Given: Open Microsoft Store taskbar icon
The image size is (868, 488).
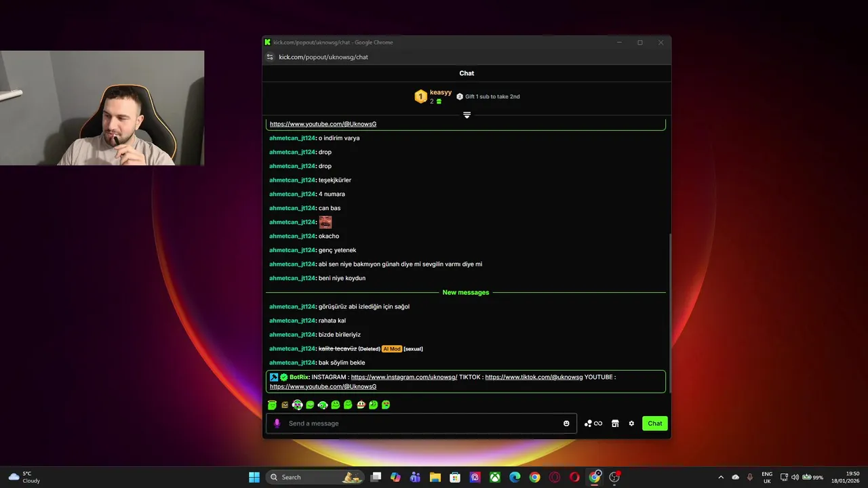Looking at the screenshot, I should 455,477.
